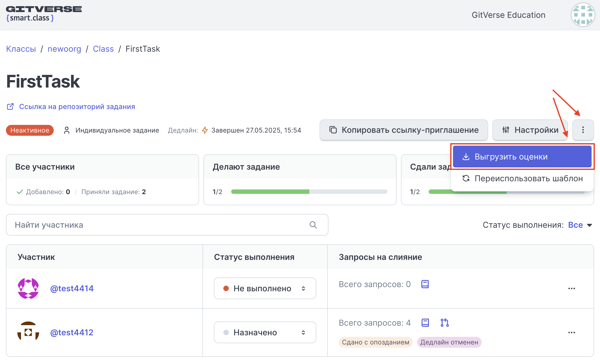Click the Сдано с опозданием tag
This screenshot has width=600, height=364.
(375, 342)
